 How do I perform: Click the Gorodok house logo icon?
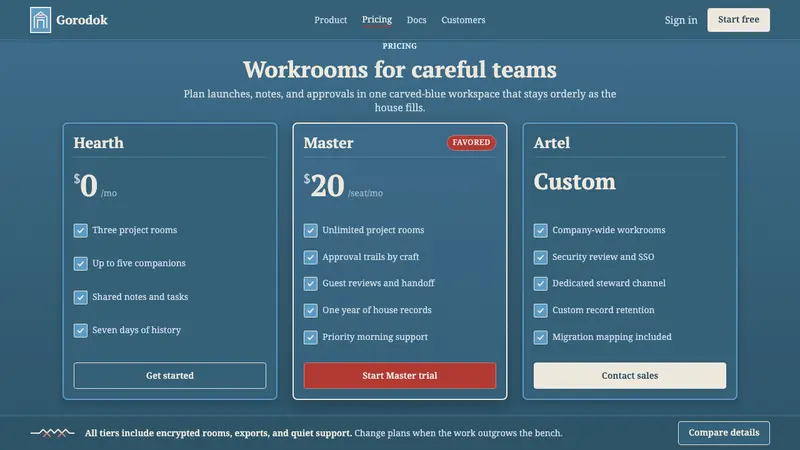40,20
